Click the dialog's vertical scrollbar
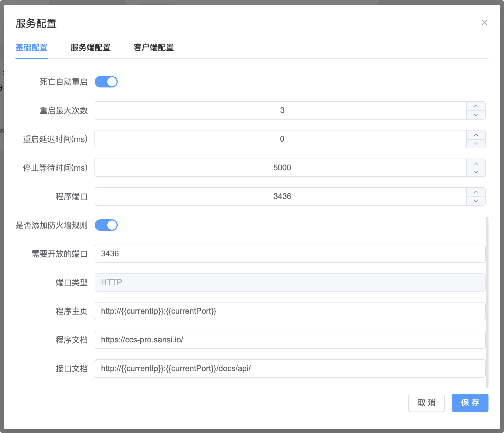Viewport: 504px width, 433px height. pos(487,302)
